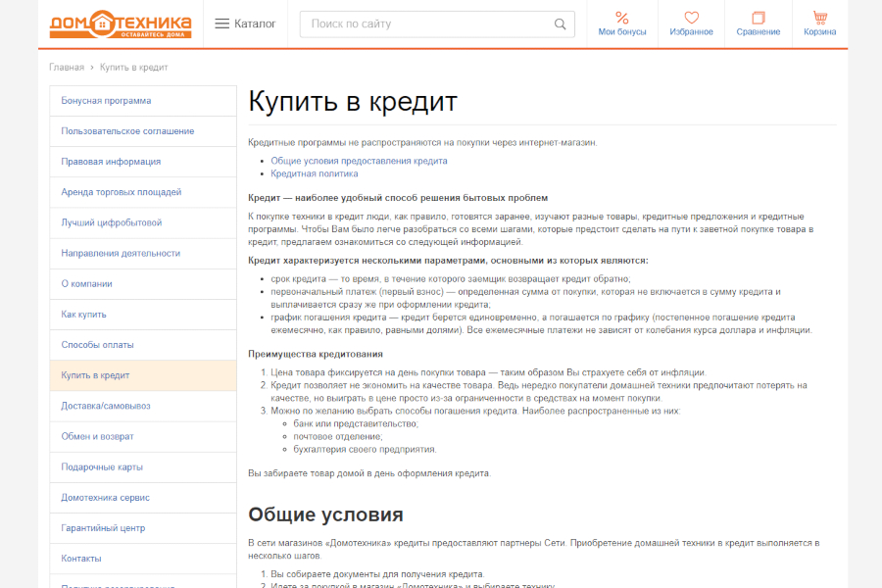Open Общие условия предоставления кредита link

point(359,161)
